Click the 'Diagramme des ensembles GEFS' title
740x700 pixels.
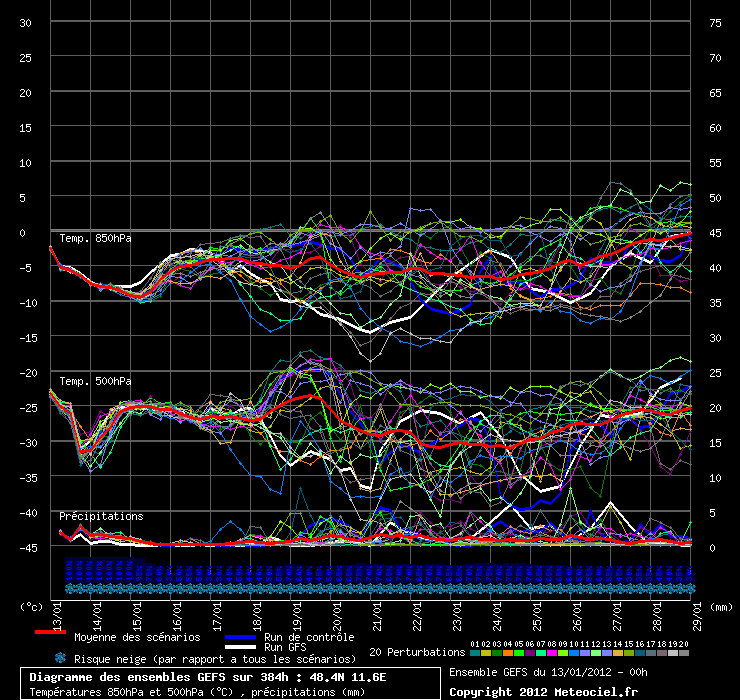click(208, 677)
